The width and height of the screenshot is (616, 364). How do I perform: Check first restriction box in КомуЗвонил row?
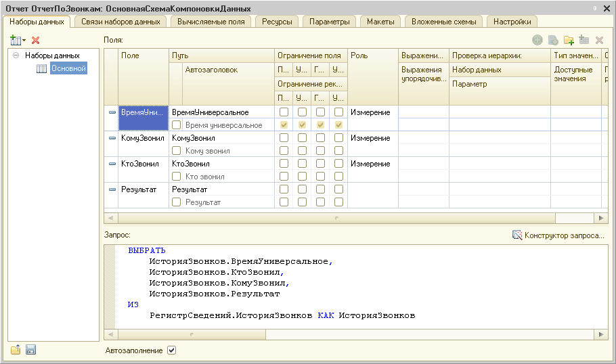click(x=284, y=138)
